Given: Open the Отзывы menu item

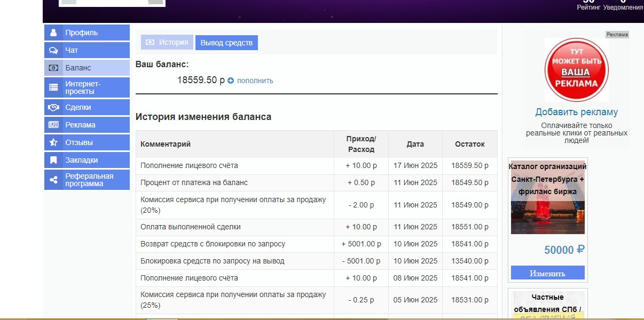Looking at the screenshot, I should pos(79,143).
